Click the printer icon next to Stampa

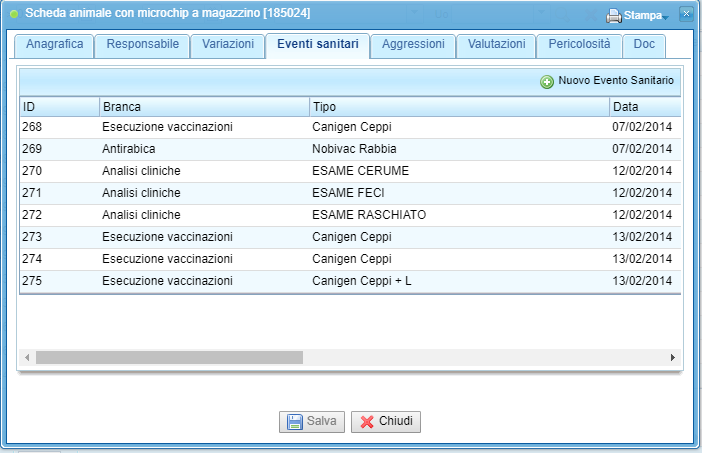tap(614, 16)
